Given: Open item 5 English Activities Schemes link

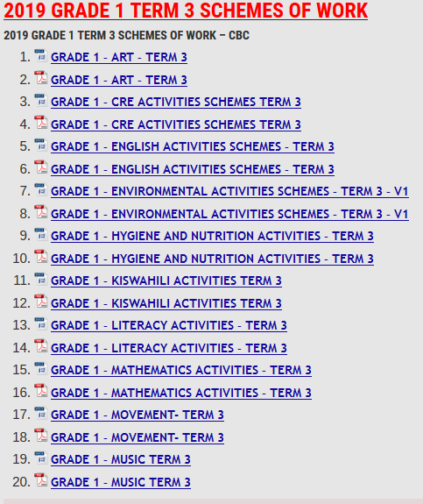Looking at the screenshot, I should (x=193, y=146).
